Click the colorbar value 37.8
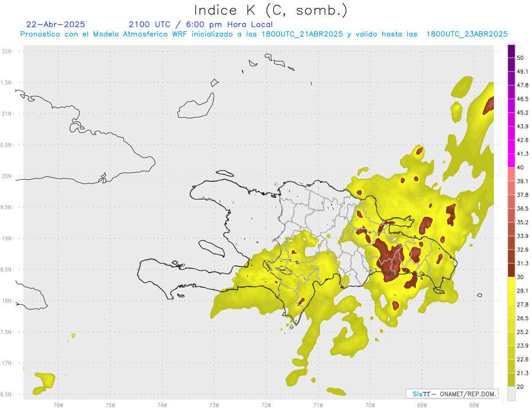This screenshot has height=411, width=532. (x=523, y=195)
